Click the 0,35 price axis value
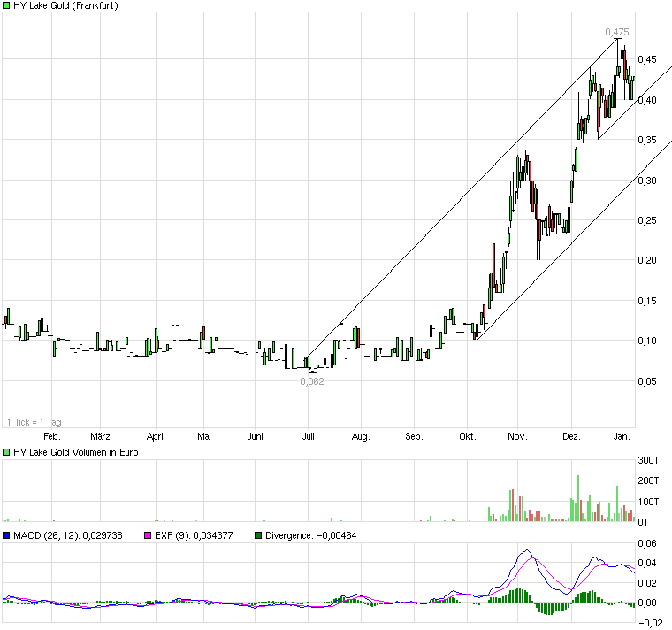 click(x=647, y=140)
